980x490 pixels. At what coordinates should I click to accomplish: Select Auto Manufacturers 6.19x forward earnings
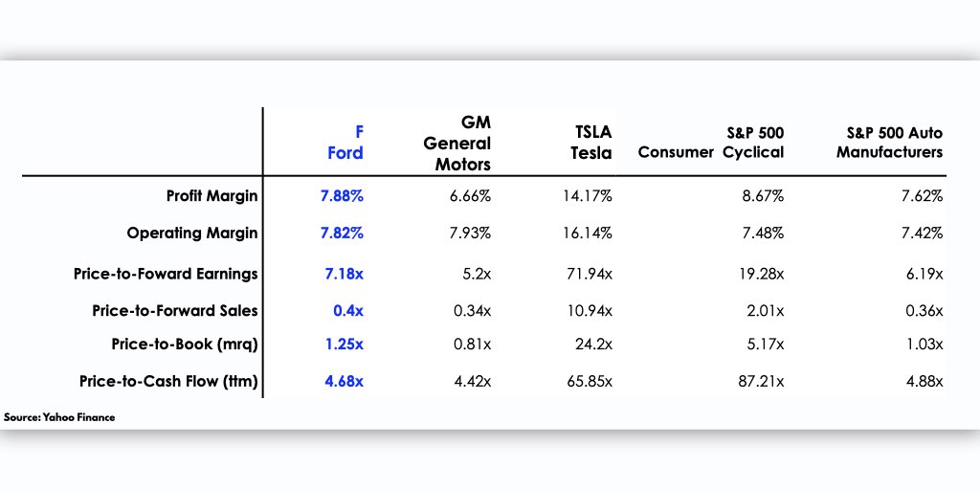tap(924, 274)
